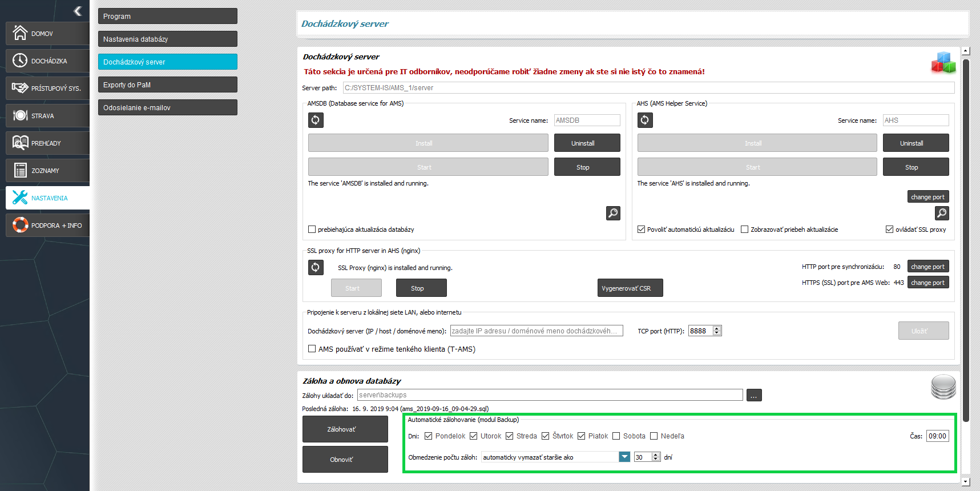This screenshot has height=491, width=980.
Task: Uncheck Piatok backup day
Action: [x=581, y=436]
